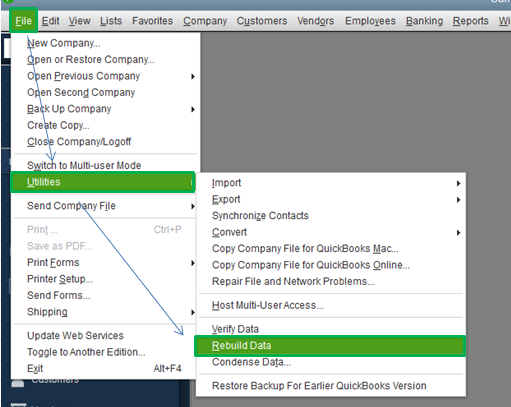This screenshot has width=511, height=407.
Task: Expand the Import submenu arrow
Action: pos(459,183)
